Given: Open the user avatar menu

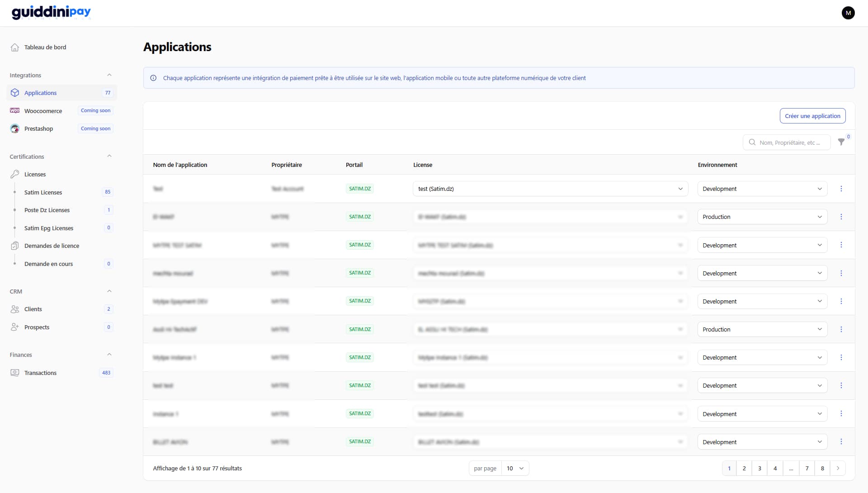Looking at the screenshot, I should (x=849, y=13).
